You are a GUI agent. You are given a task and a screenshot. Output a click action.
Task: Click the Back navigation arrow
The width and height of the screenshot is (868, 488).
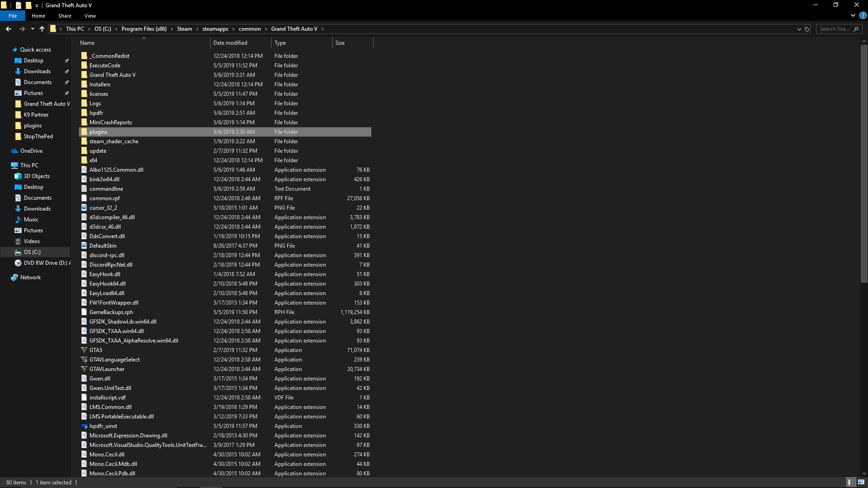pos(9,29)
